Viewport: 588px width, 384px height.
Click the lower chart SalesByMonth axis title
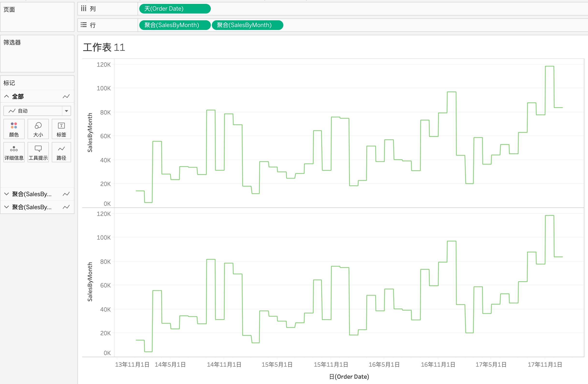pos(90,282)
